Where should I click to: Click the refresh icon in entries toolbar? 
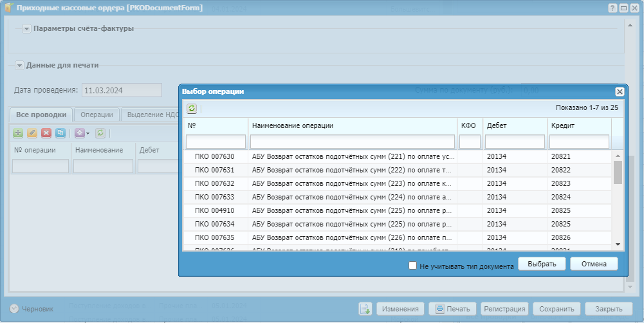[x=100, y=133]
